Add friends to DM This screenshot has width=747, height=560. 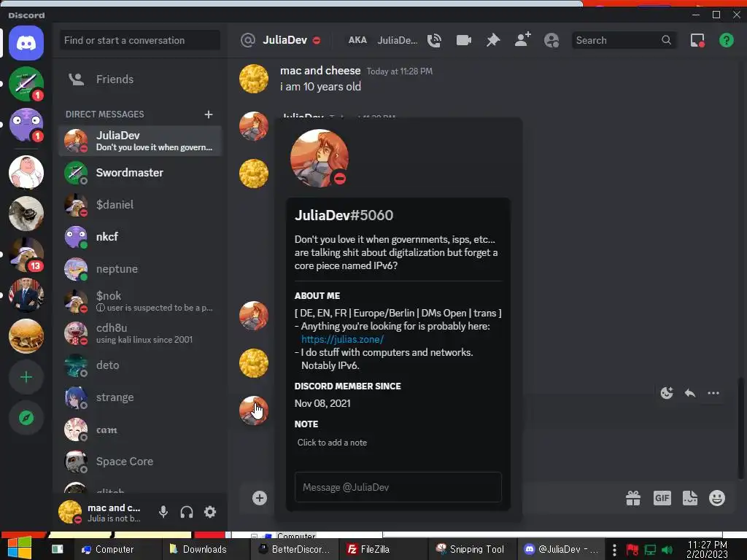522,40
